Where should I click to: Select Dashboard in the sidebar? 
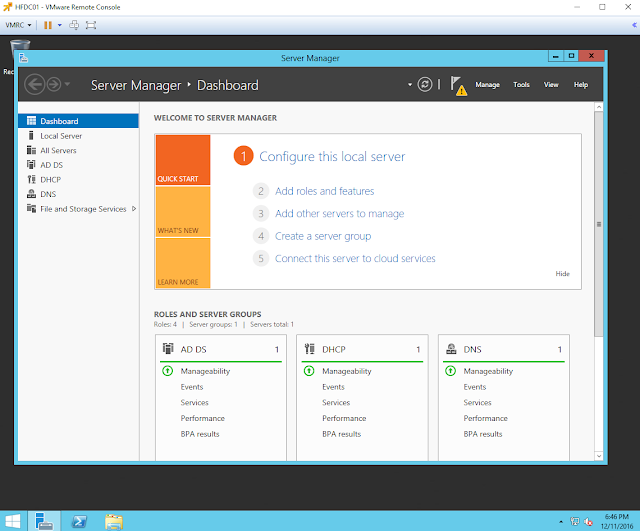(78, 121)
